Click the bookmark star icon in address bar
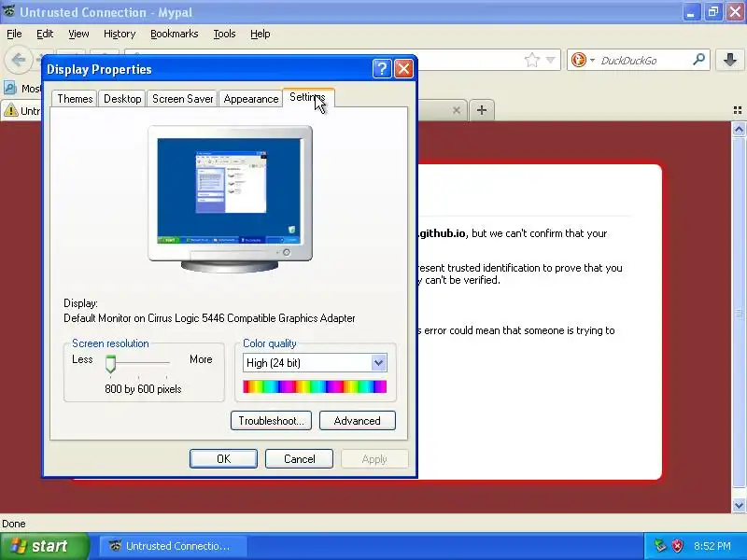This screenshot has width=747, height=560. click(x=531, y=60)
